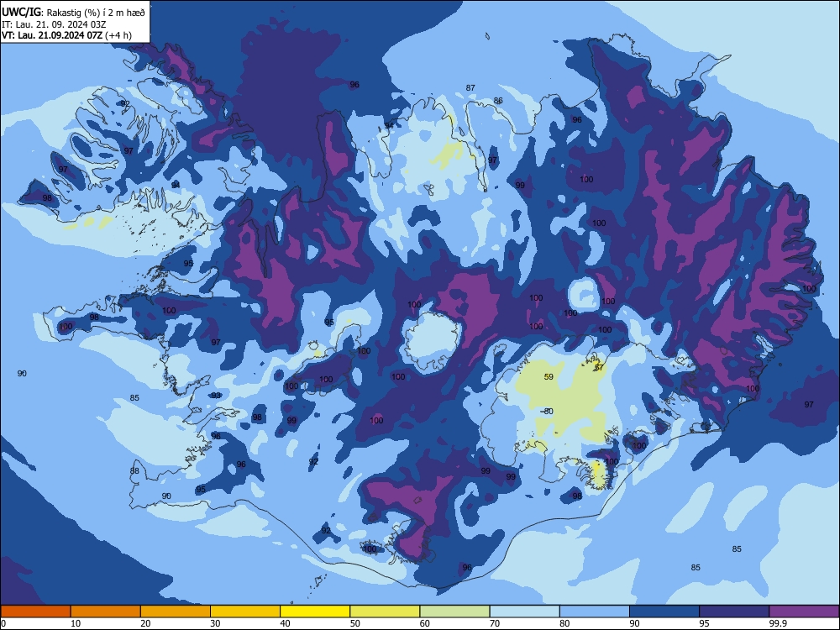Screen dimensions: 840x630
Task: Click legend tick label '99.9'
Action: coord(778,623)
